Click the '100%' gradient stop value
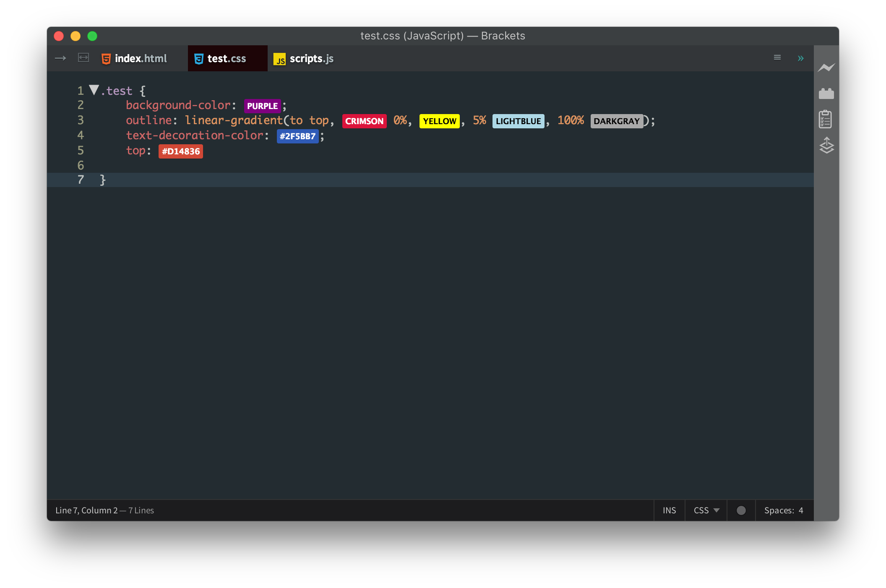The image size is (886, 588). (571, 120)
